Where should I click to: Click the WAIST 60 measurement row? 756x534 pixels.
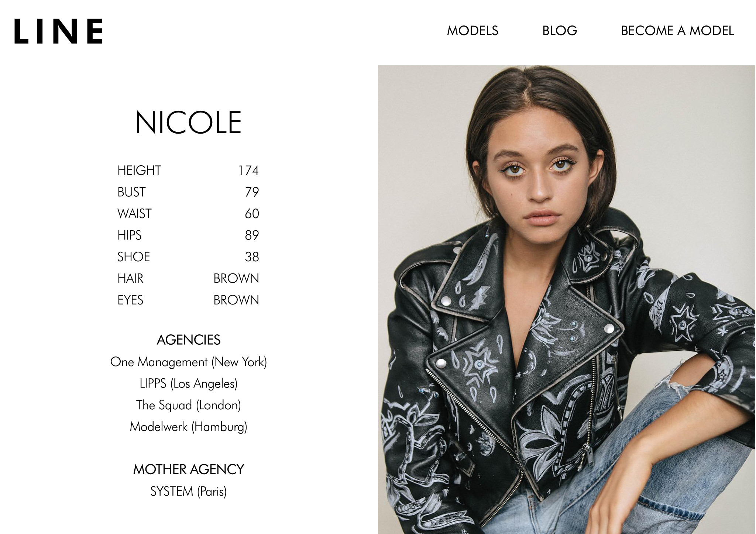pos(188,214)
